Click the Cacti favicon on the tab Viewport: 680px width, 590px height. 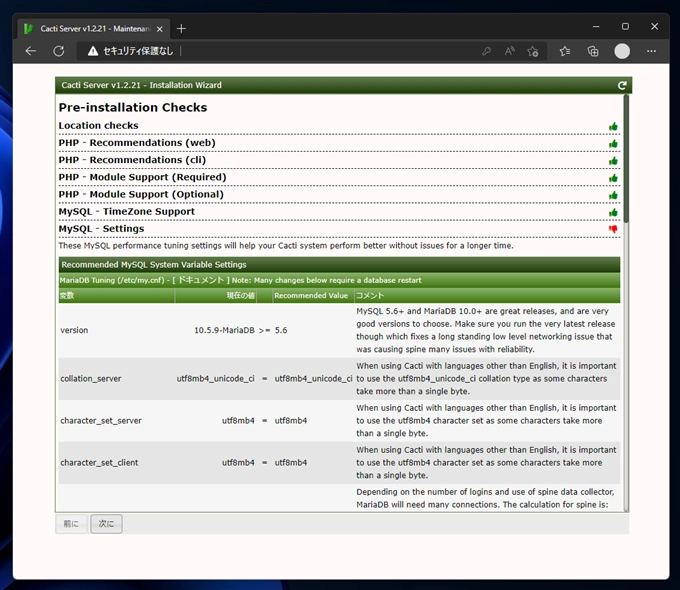point(29,29)
